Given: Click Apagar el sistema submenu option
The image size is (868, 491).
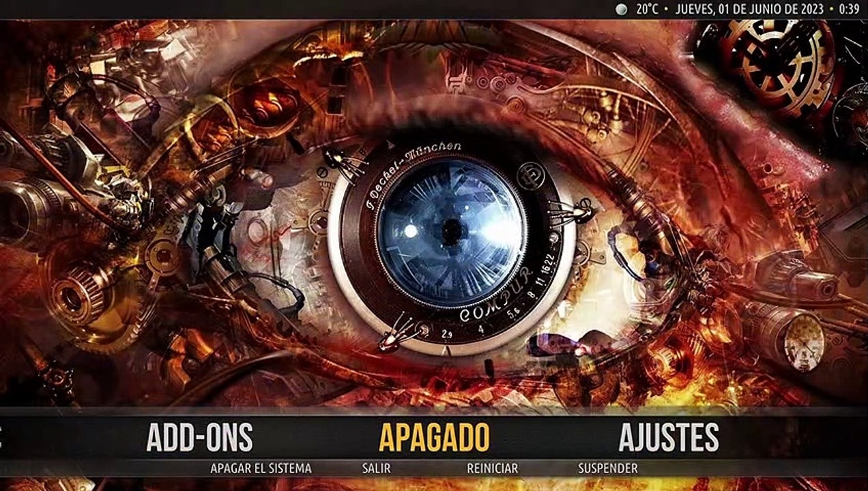Looking at the screenshot, I should 261,468.
